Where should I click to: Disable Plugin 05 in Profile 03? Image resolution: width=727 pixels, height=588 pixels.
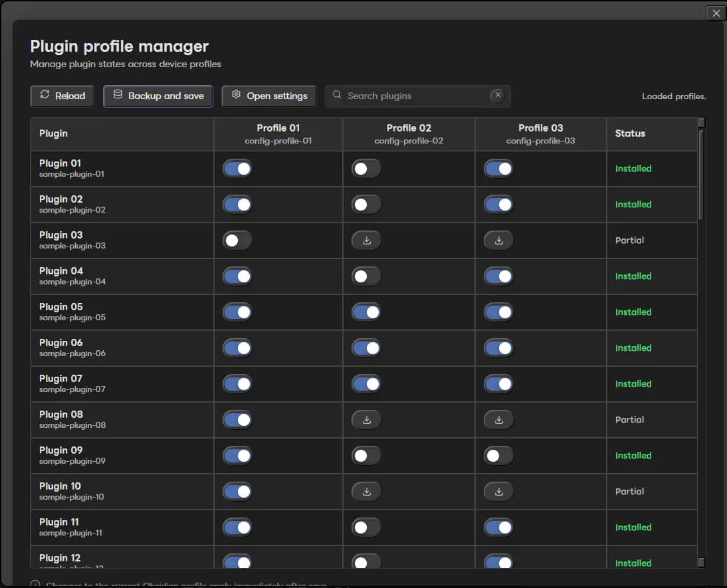pos(498,312)
